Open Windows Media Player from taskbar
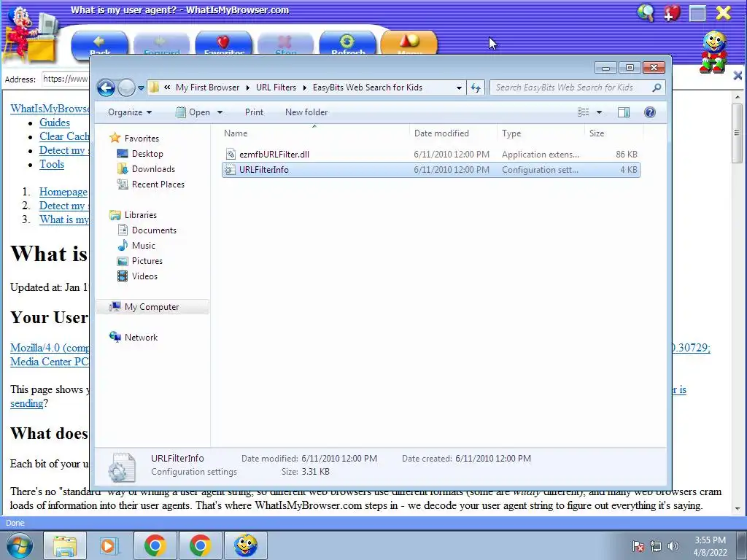Image resolution: width=747 pixels, height=560 pixels. pyautogui.click(x=109, y=545)
